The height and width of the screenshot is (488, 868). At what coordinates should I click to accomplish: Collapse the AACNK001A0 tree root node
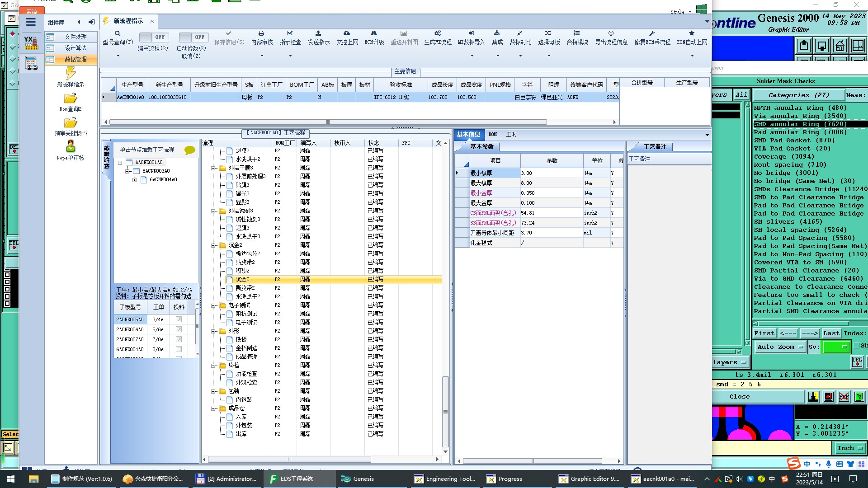point(120,163)
